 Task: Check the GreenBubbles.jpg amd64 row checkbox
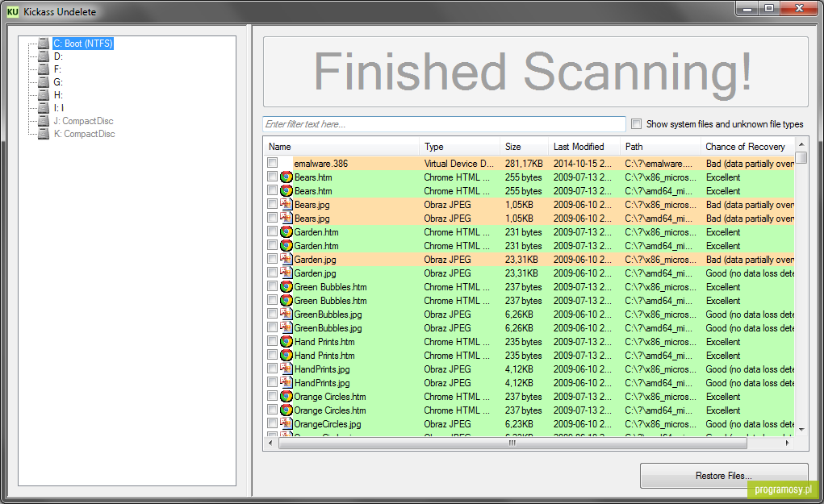(272, 327)
